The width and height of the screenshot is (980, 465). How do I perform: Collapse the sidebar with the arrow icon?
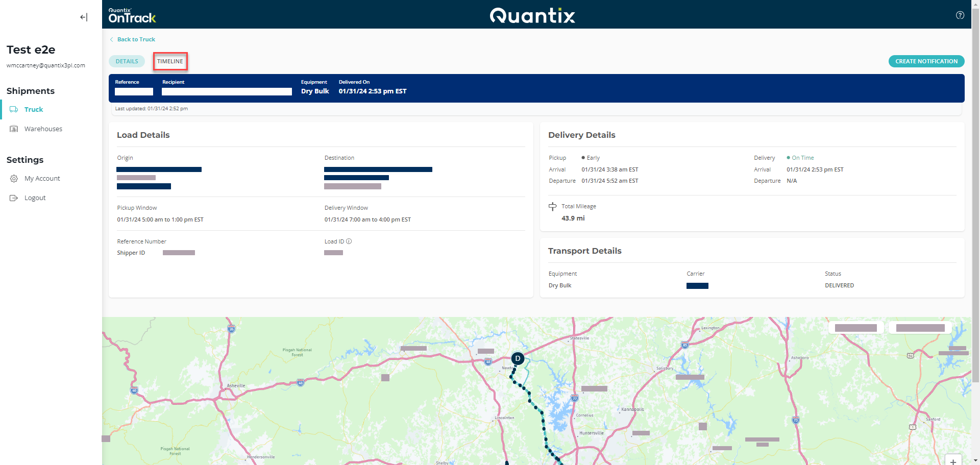click(x=84, y=17)
